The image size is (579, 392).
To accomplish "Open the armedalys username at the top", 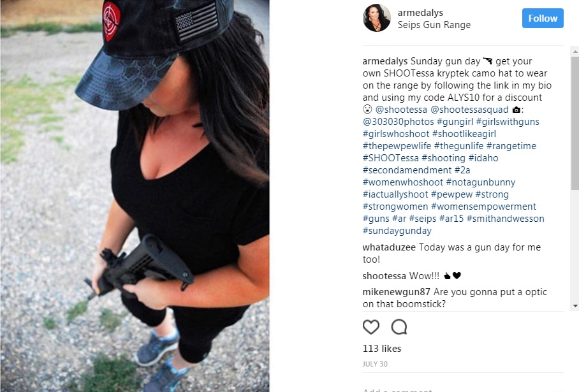I will (420, 13).
